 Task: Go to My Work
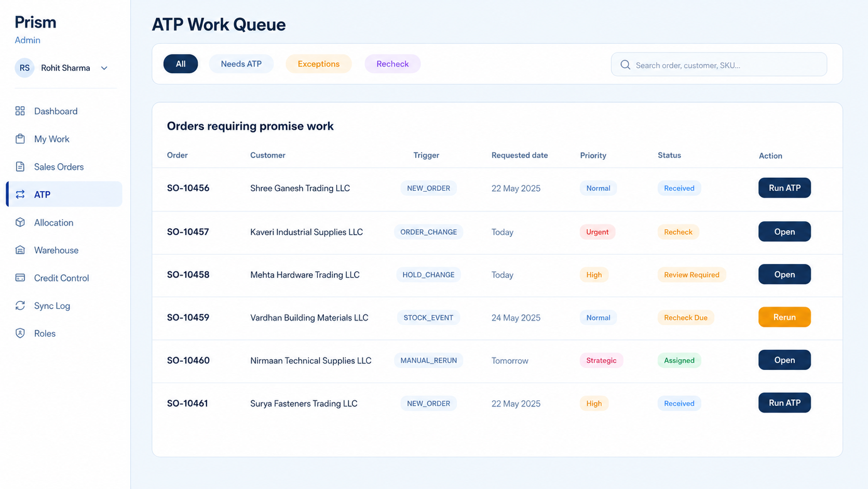click(64, 139)
